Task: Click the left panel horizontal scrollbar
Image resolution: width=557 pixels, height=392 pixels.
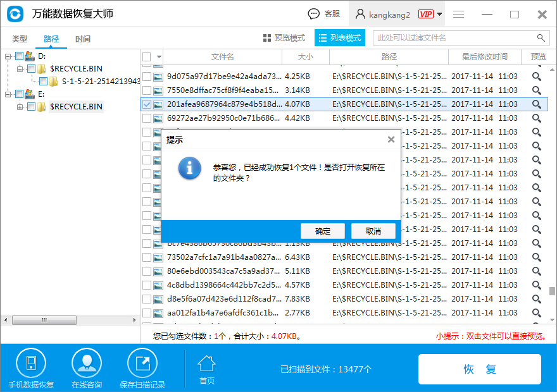Action: [x=44, y=320]
